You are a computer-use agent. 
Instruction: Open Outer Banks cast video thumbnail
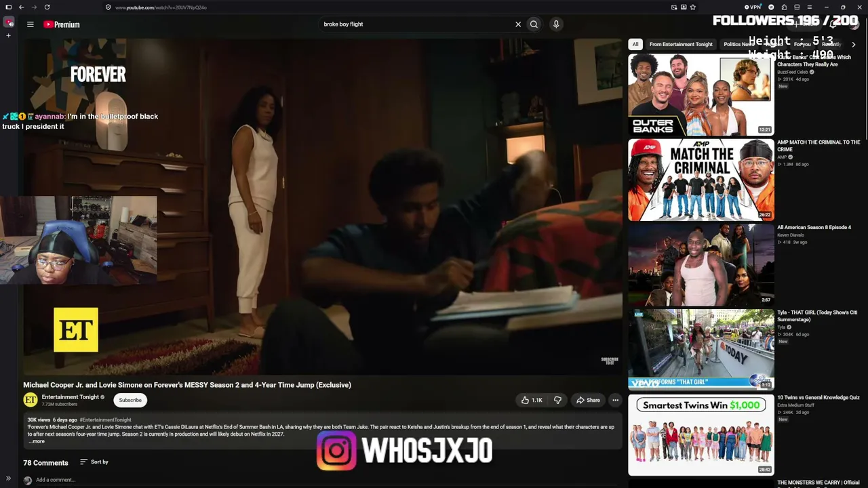coord(701,95)
